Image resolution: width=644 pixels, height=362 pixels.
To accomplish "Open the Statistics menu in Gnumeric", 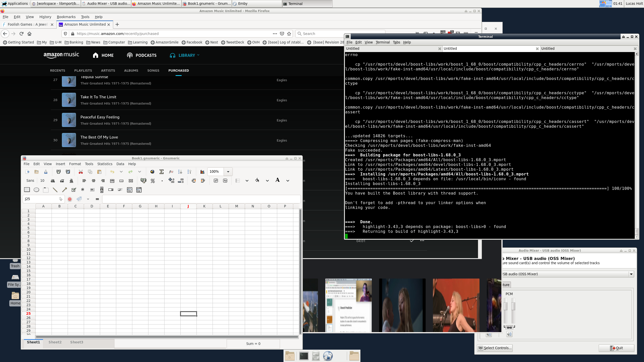I will tap(105, 164).
